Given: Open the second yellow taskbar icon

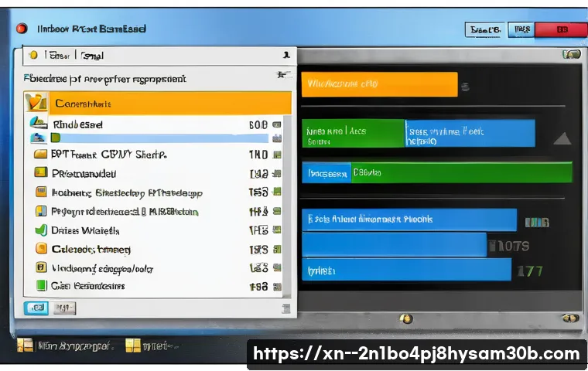Looking at the screenshot, I should (x=133, y=345).
